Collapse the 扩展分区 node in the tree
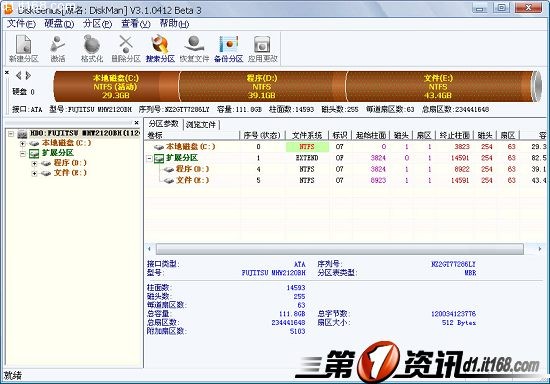Viewport: 550px width, 384px height. tap(23, 154)
